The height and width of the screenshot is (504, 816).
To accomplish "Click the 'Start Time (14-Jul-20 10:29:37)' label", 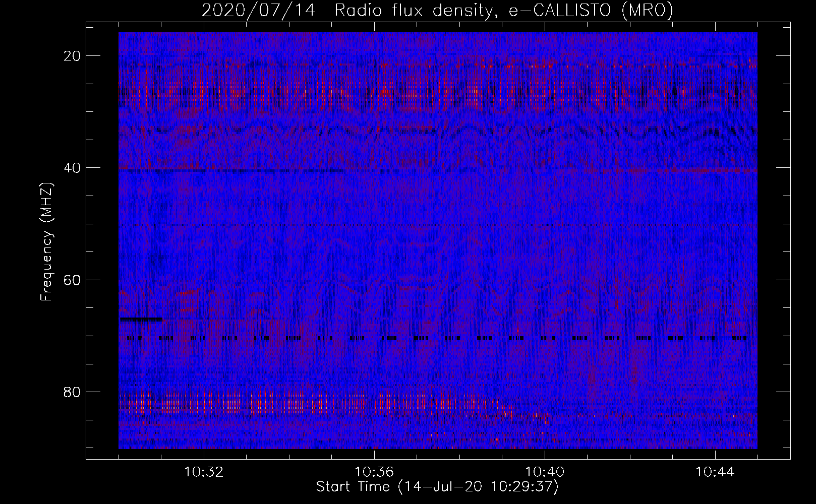I will coord(437,487).
